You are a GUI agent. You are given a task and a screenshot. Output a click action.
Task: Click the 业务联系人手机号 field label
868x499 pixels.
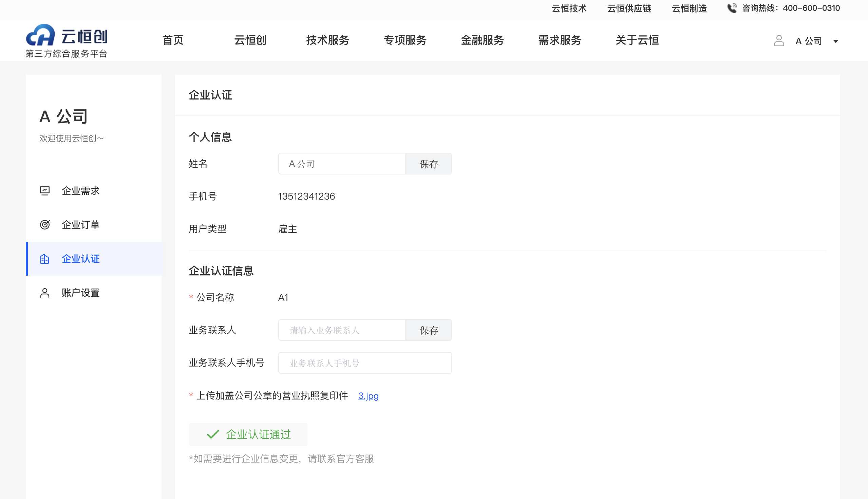point(226,363)
